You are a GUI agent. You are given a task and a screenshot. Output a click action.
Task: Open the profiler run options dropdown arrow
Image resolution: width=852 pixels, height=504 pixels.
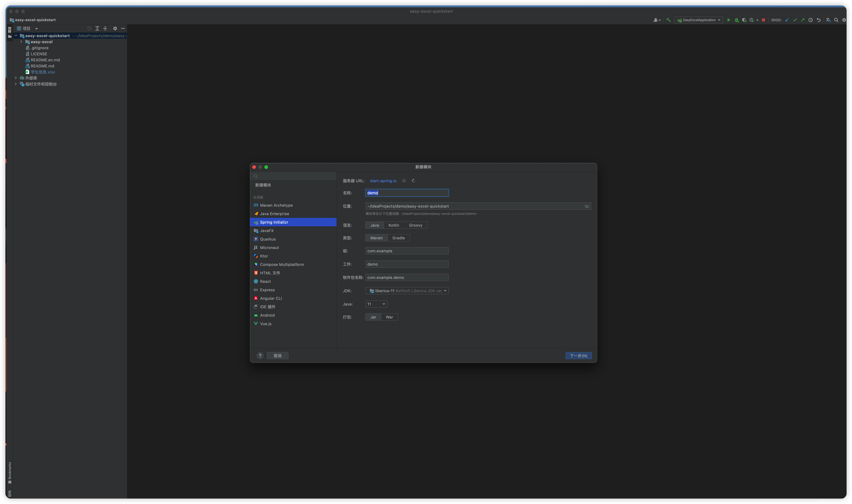point(757,20)
